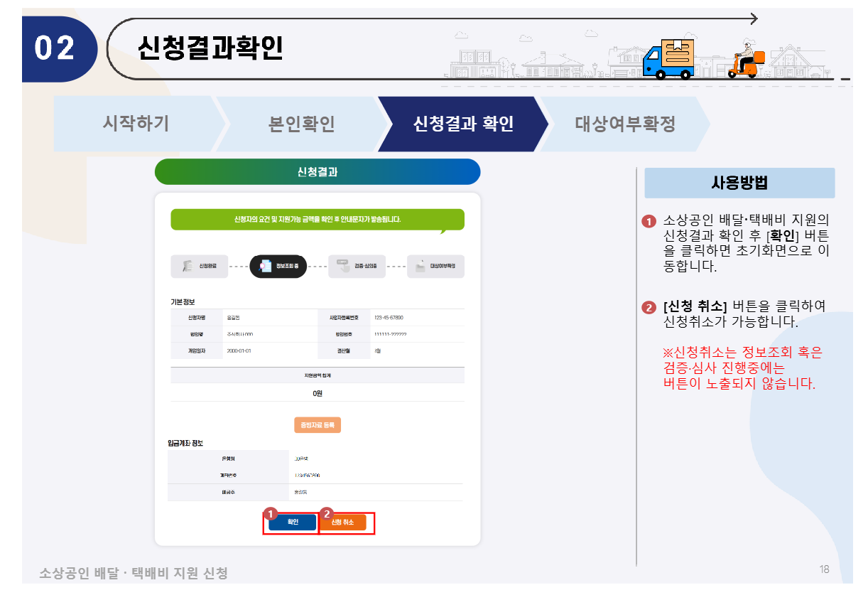Click the 정보조회 중 magnifier step icon
Screen dimensions: 868x600
(266, 267)
